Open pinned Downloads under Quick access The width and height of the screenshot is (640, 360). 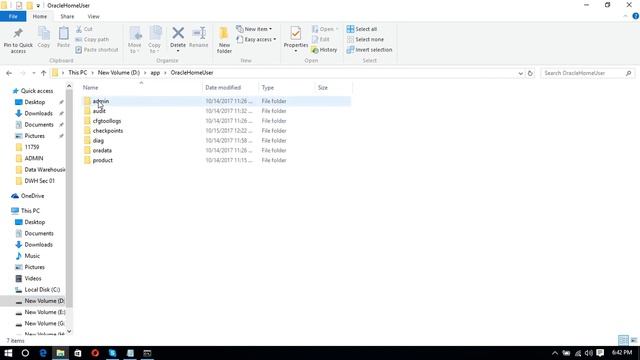[38, 113]
